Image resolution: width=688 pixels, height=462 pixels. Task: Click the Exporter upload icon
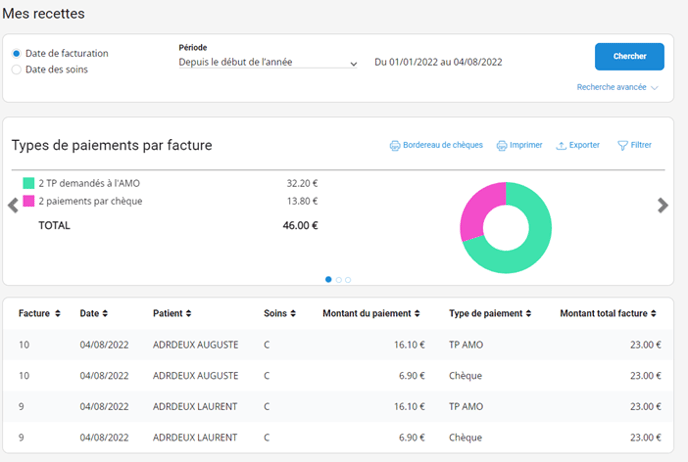click(562, 145)
